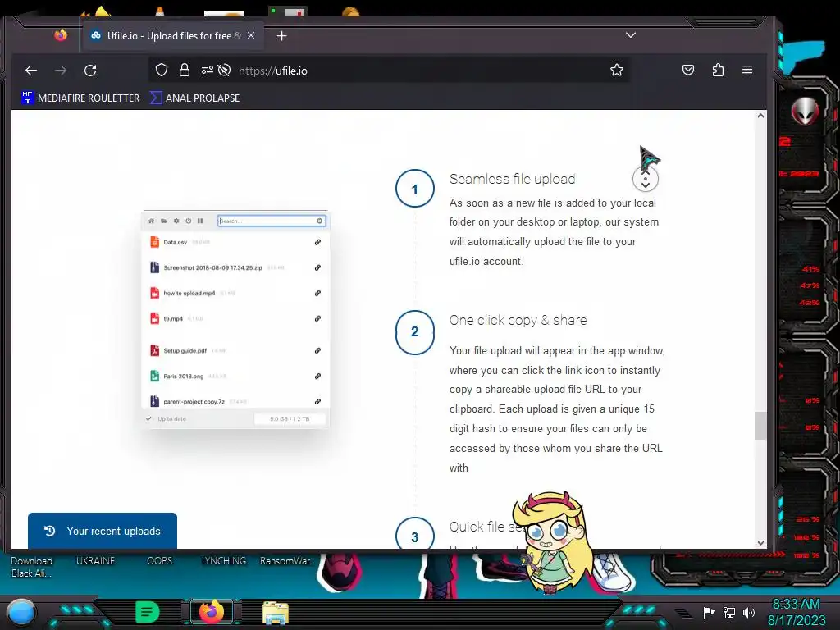840x630 pixels.
Task: Open the tracking protection shield icon
Action: pyautogui.click(x=162, y=71)
